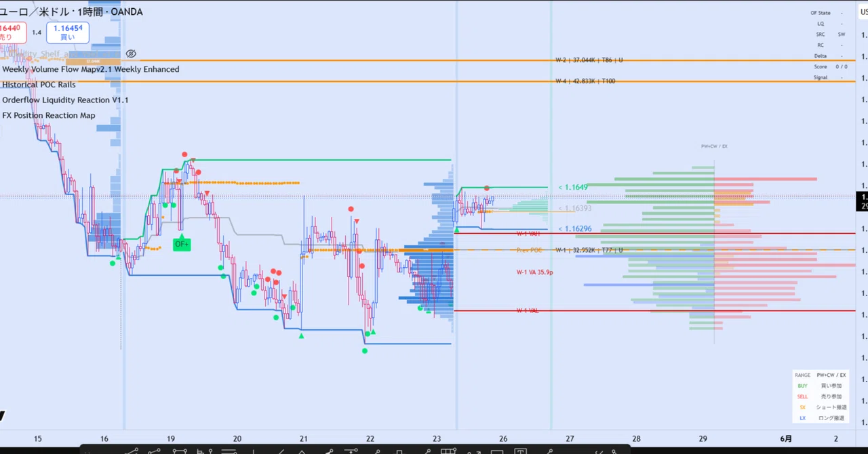Click the blue < 1.16296 price label
868x454 pixels.
[x=575, y=229]
